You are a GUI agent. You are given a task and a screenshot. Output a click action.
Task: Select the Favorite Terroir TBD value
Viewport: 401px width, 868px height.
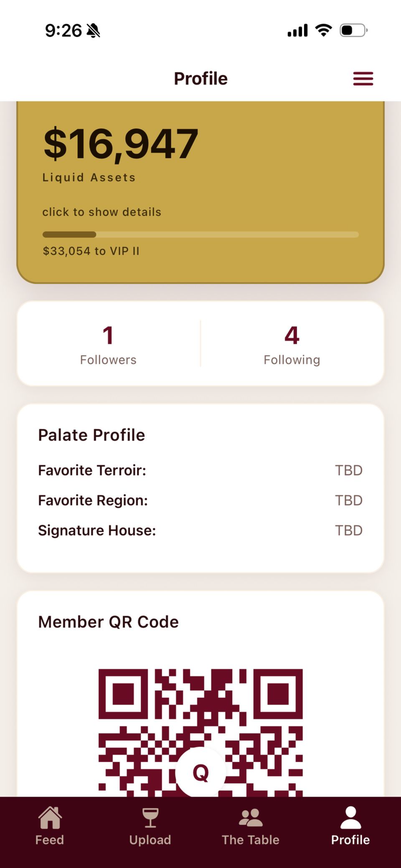(349, 470)
